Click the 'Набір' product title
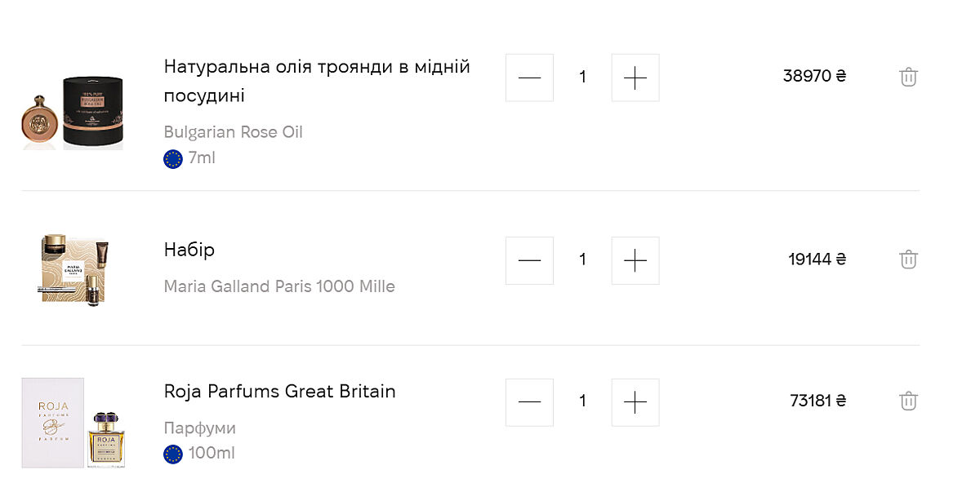The image size is (980, 492). tap(189, 250)
